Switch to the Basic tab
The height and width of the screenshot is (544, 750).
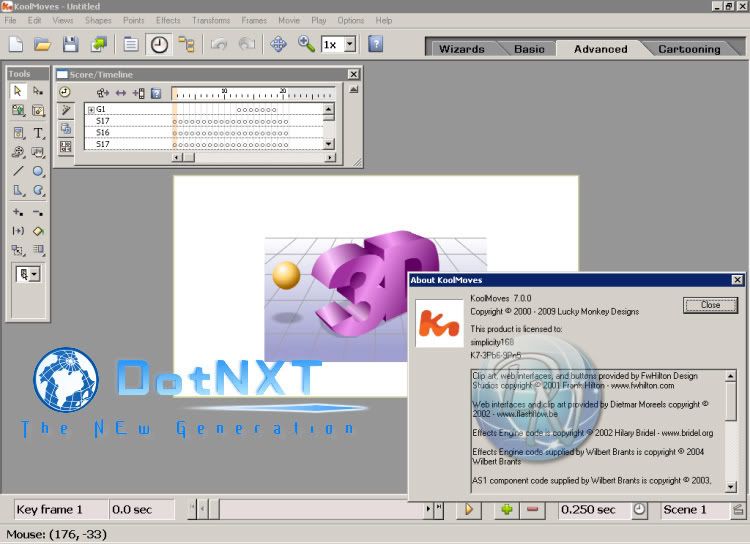tap(529, 48)
